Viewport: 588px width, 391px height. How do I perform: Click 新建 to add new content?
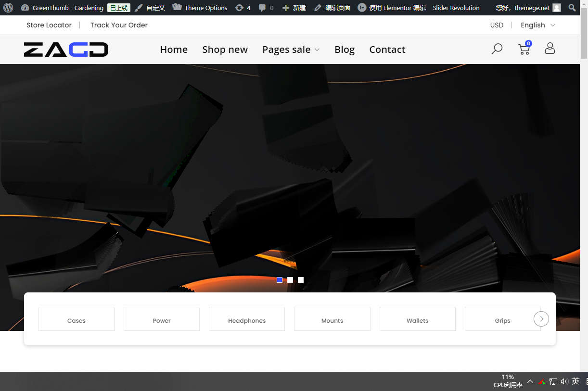[x=294, y=8]
